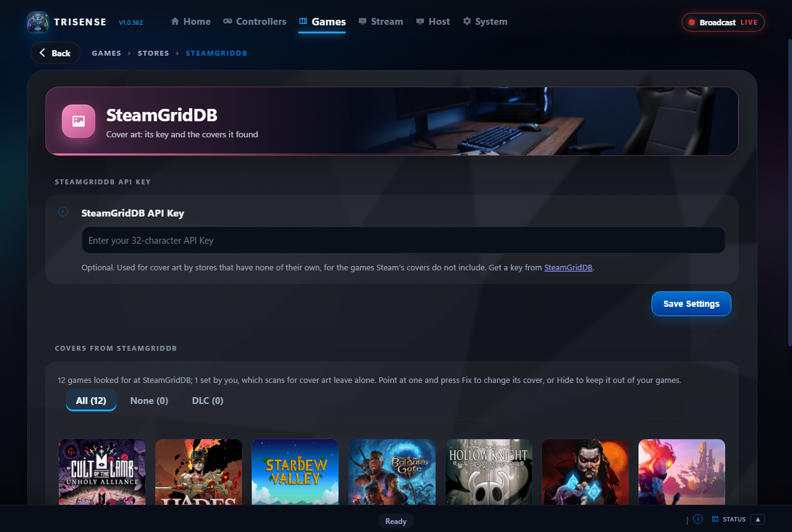792x532 pixels.
Task: Pick the vampire with blue gems cover
Action: pos(585,472)
